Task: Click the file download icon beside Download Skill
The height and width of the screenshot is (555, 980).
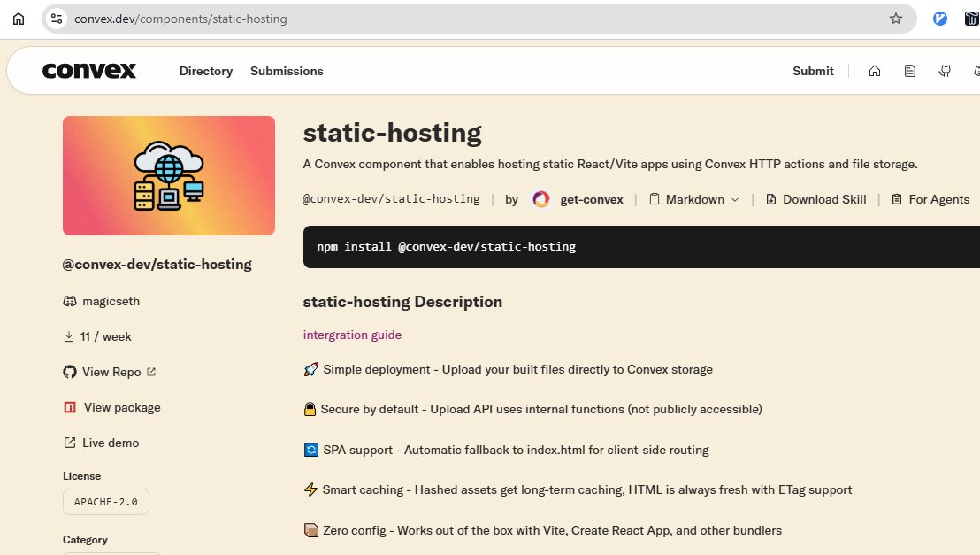Action: (771, 199)
